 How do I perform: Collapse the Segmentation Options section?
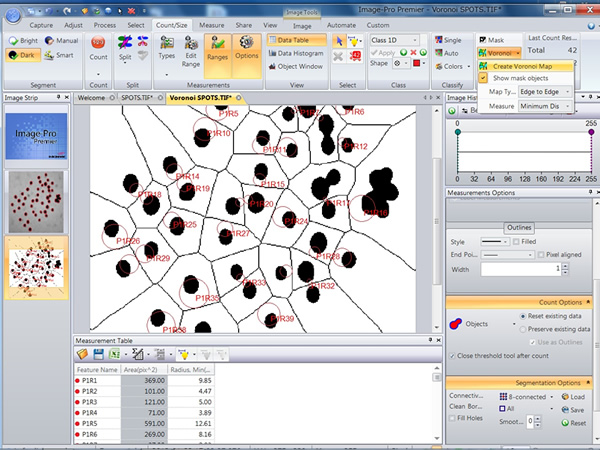pyautogui.click(x=588, y=383)
